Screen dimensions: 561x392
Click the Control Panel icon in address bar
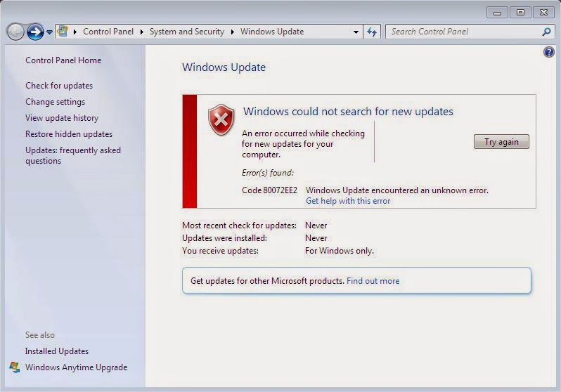coord(63,32)
